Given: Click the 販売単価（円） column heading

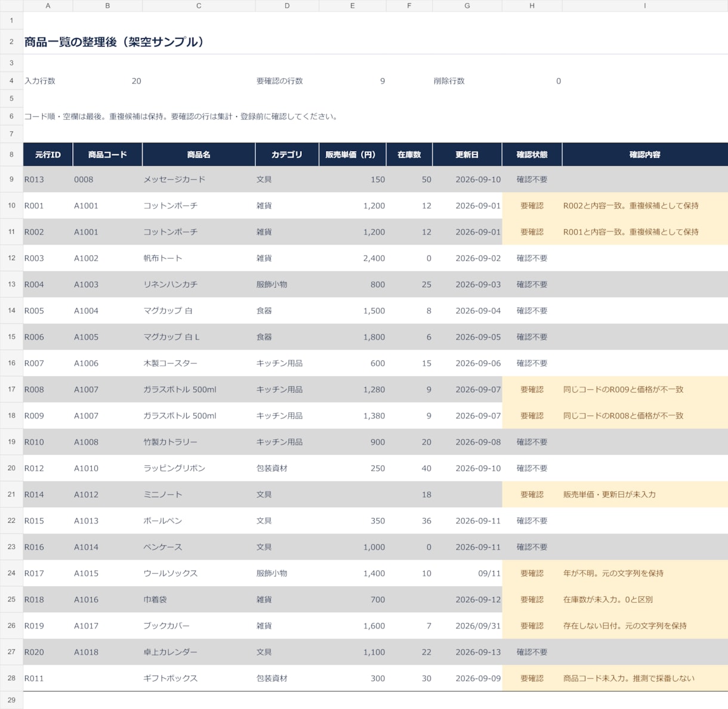Looking at the screenshot, I should click(x=353, y=155).
